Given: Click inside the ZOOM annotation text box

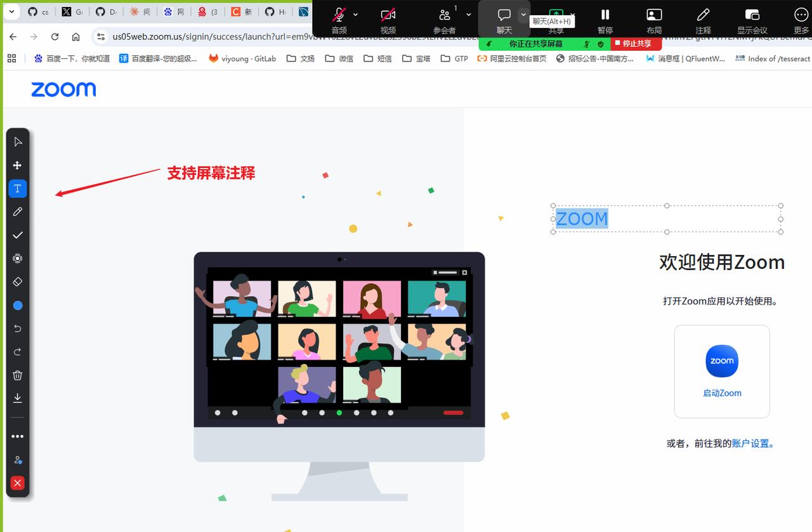Looking at the screenshot, I should coord(667,219).
